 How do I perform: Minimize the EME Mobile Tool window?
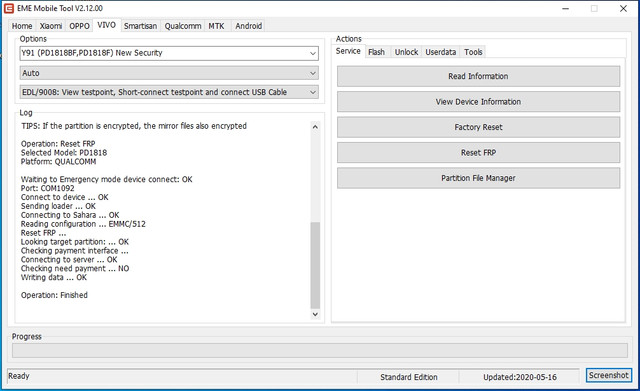(x=565, y=9)
